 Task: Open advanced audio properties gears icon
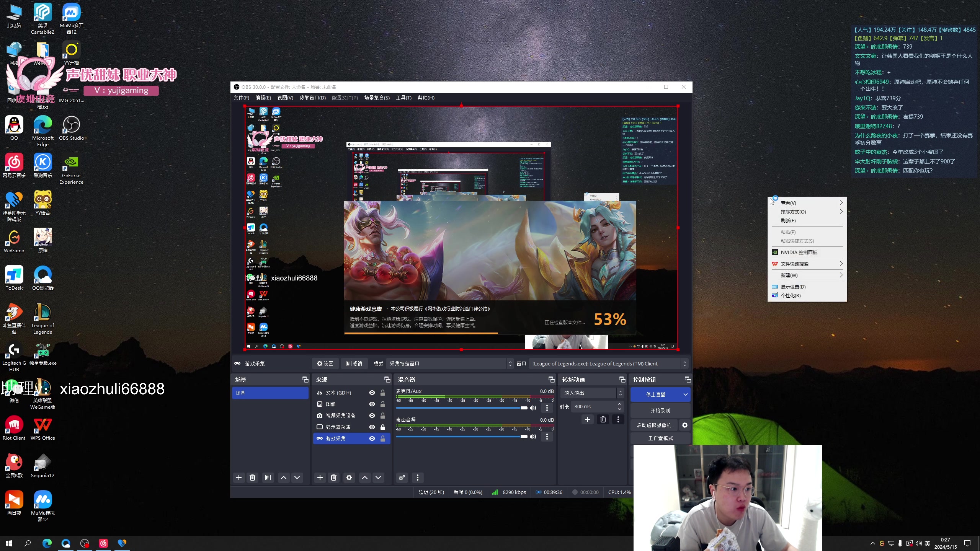tap(402, 478)
